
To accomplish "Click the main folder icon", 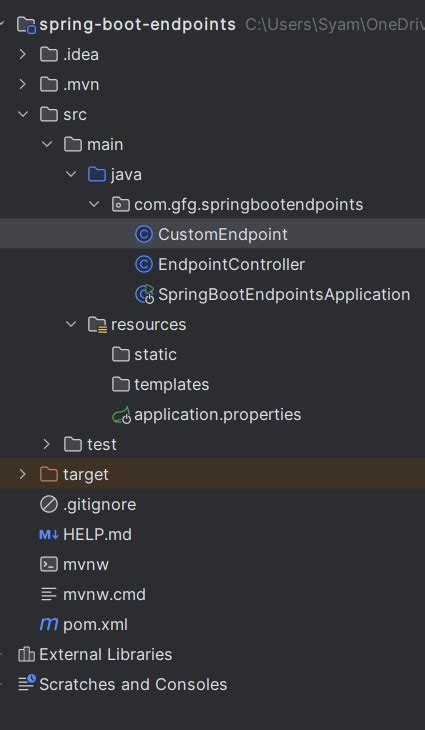I will pyautogui.click(x=73, y=144).
